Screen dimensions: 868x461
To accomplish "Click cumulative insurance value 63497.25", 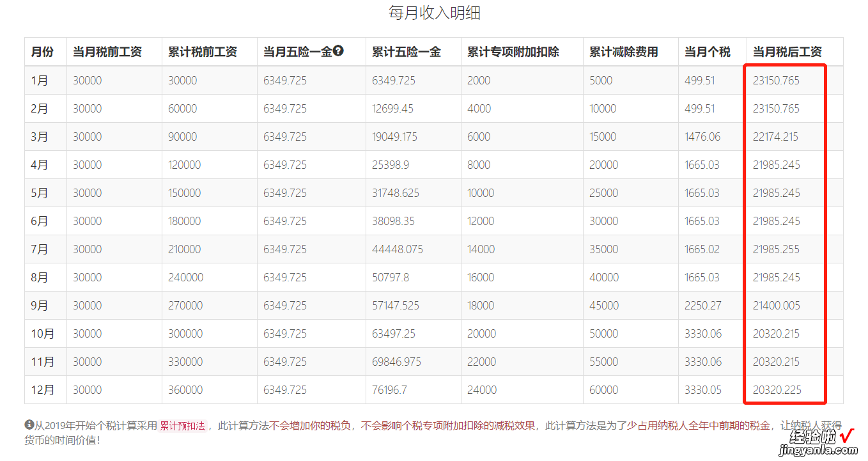I will coord(394,334).
